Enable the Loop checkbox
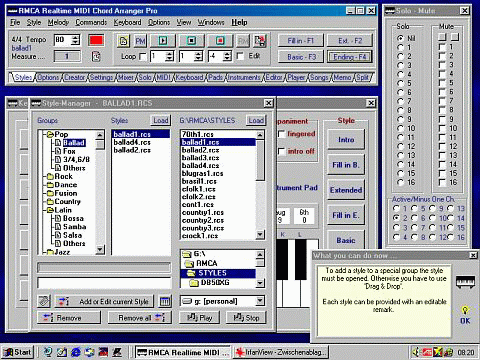Screen dimensions: 480x360 click(x=143, y=56)
